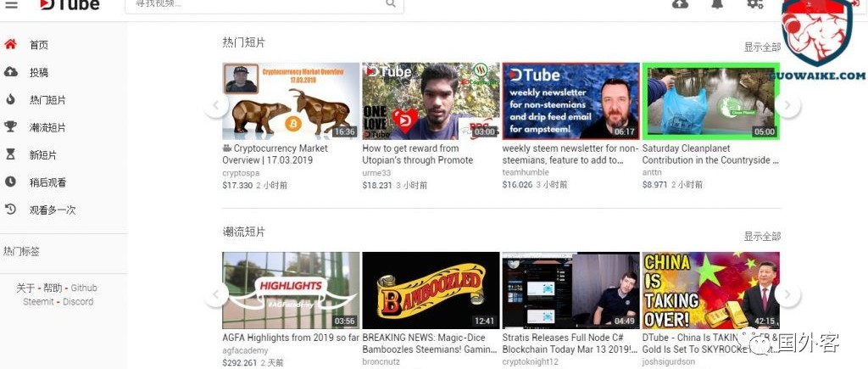Open channel cryptoknight12
868x369 pixels.
(x=531, y=362)
